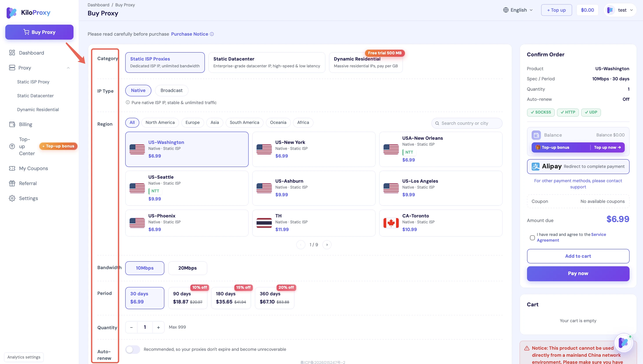Viewport: 643px width, 364px height.
Task: Click the US-Seattle flag icon
Action: coord(137,188)
